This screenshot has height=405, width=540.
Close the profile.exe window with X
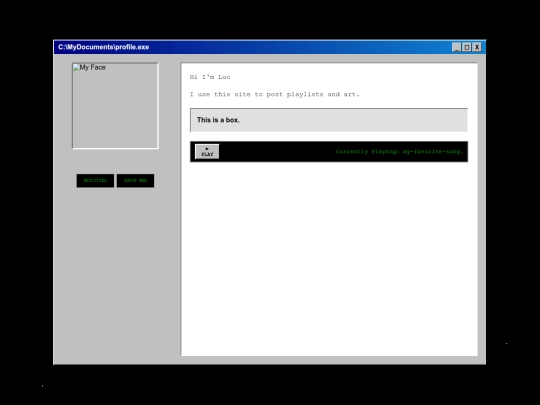477,47
